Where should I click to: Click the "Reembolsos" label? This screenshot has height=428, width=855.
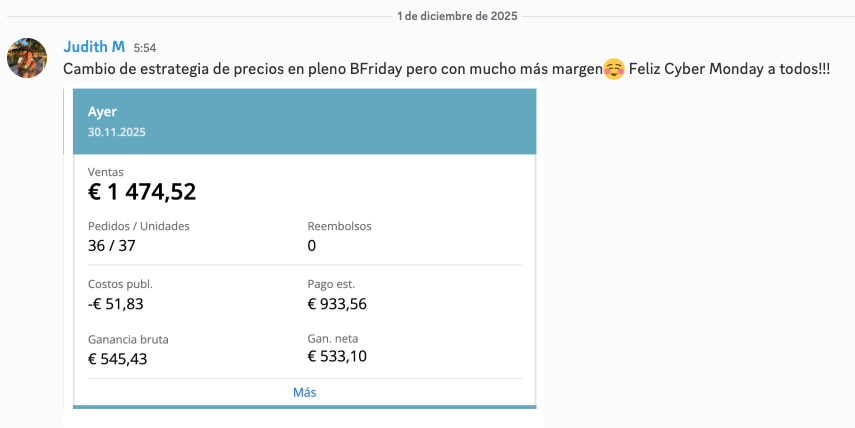(339, 226)
